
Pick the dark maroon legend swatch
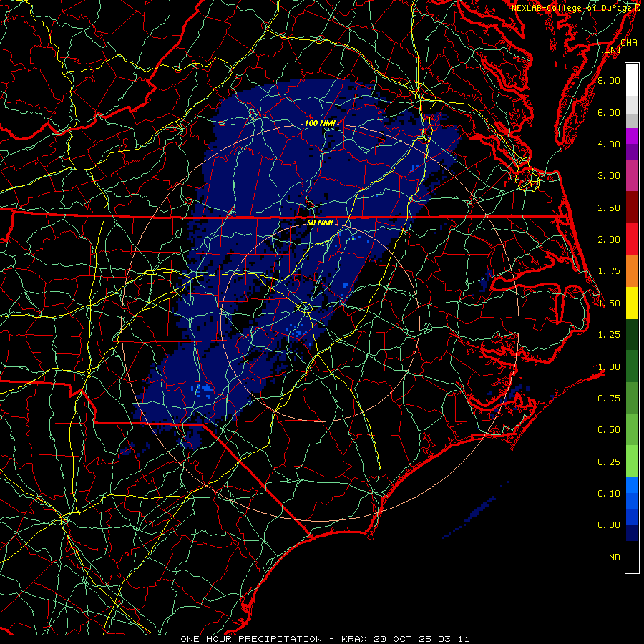pyautogui.click(x=632, y=208)
